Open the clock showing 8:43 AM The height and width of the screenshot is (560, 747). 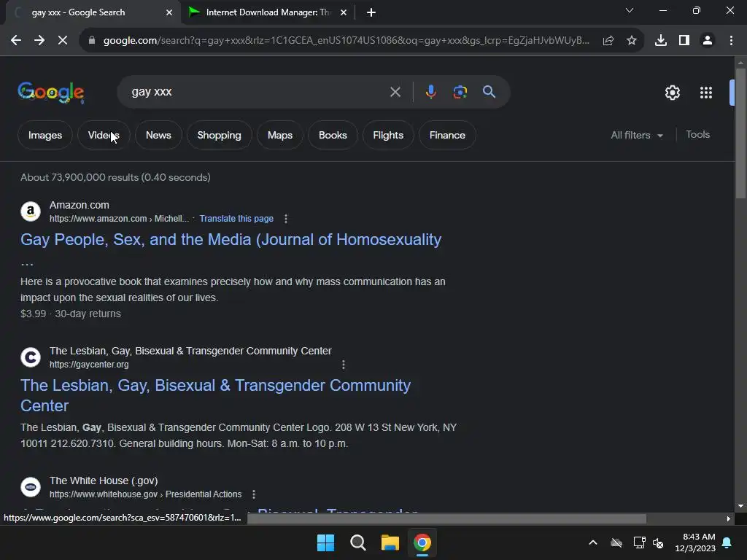(x=695, y=542)
